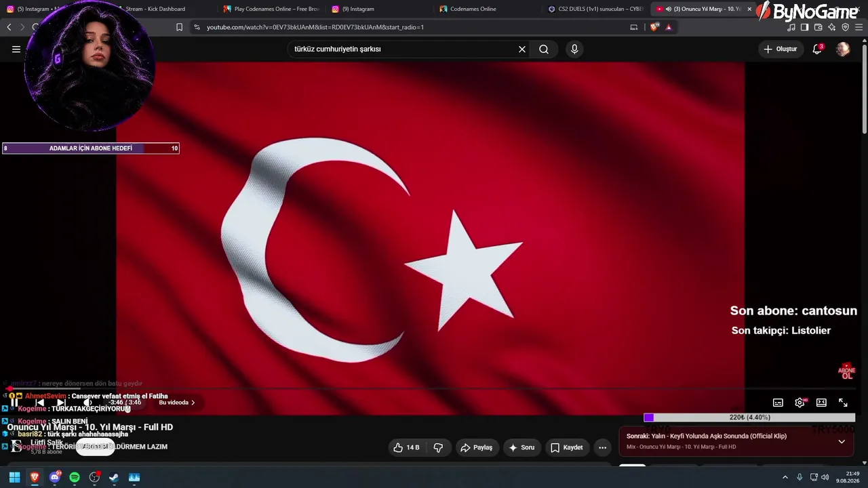Mute the Onuncu Yıl Marşı tab audio
The image size is (868, 488).
tap(669, 9)
